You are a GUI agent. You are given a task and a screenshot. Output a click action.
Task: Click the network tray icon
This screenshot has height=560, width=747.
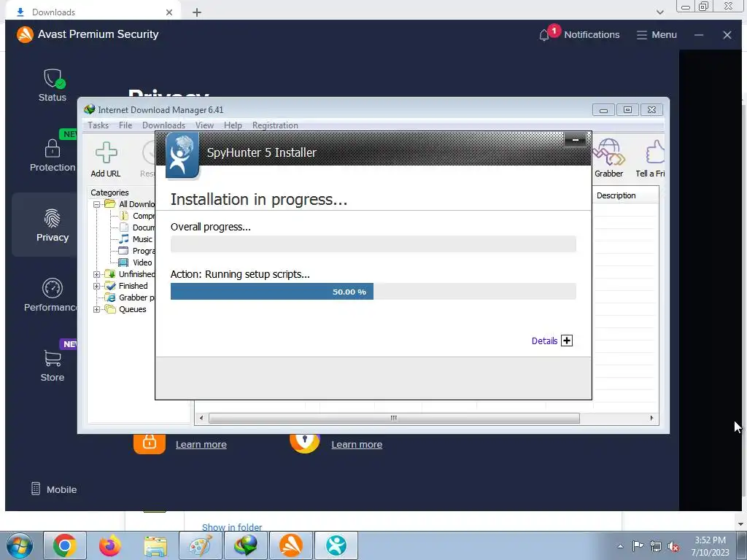(656, 546)
